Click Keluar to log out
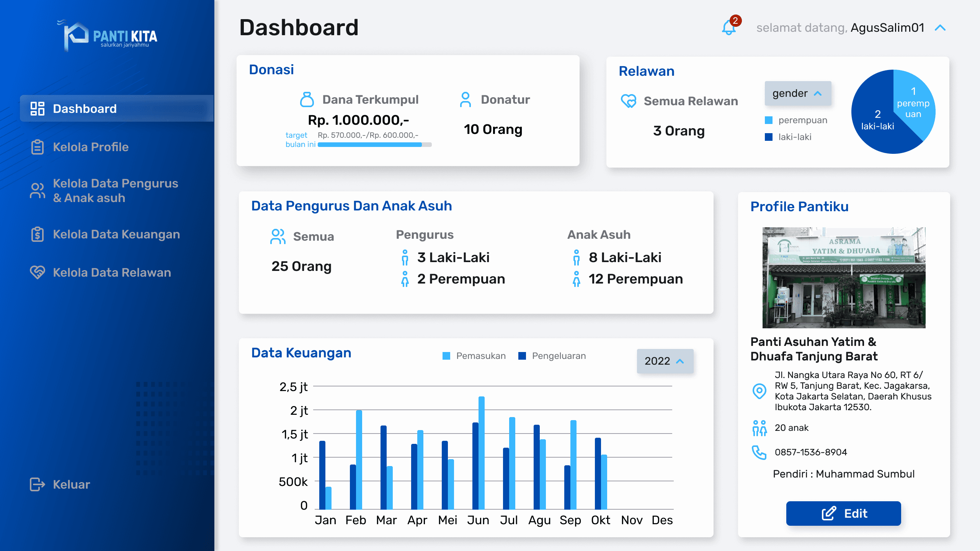This screenshot has width=980, height=551. pyautogui.click(x=72, y=484)
